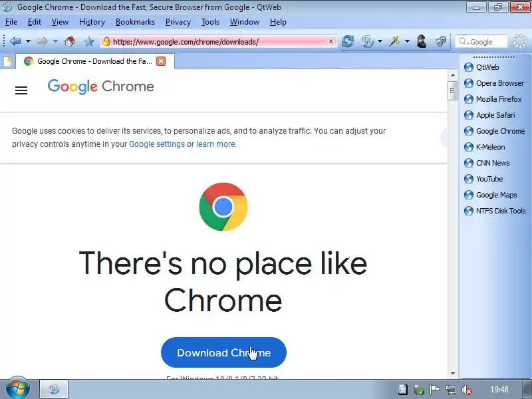This screenshot has width=532, height=399.
Task: Click the Action Center flag tray icon
Action: coord(435,390)
